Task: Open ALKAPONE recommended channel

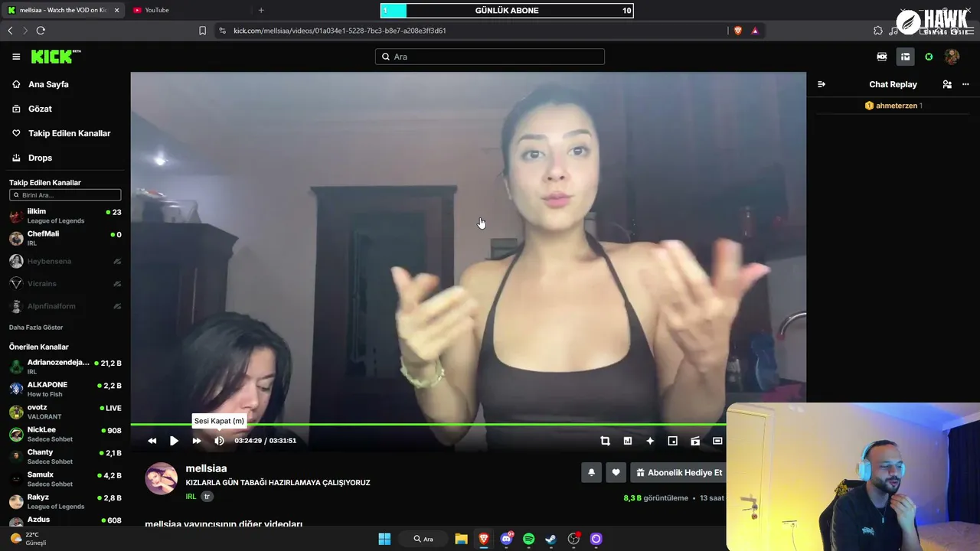Action: tap(65, 389)
